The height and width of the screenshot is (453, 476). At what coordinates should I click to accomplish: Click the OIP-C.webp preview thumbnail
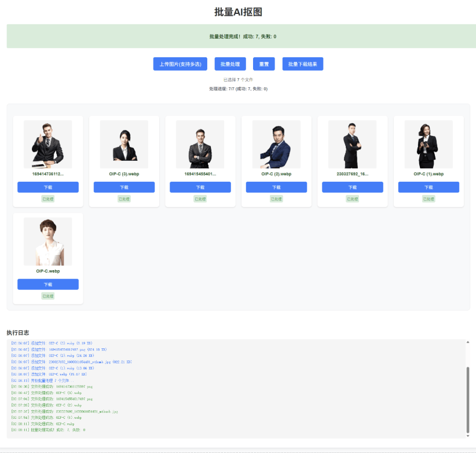pyautogui.click(x=47, y=241)
